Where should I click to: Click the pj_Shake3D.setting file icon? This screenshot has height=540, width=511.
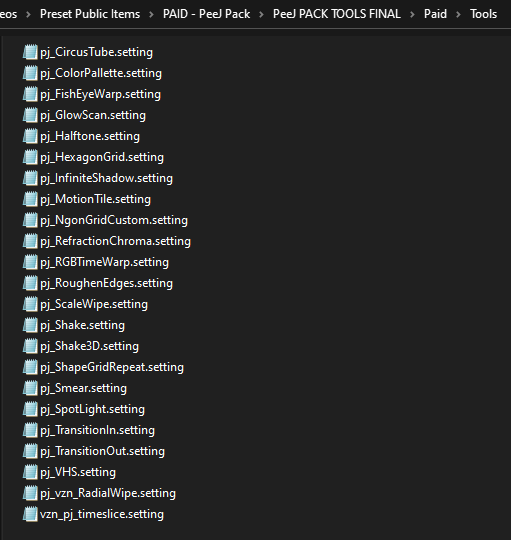30,346
